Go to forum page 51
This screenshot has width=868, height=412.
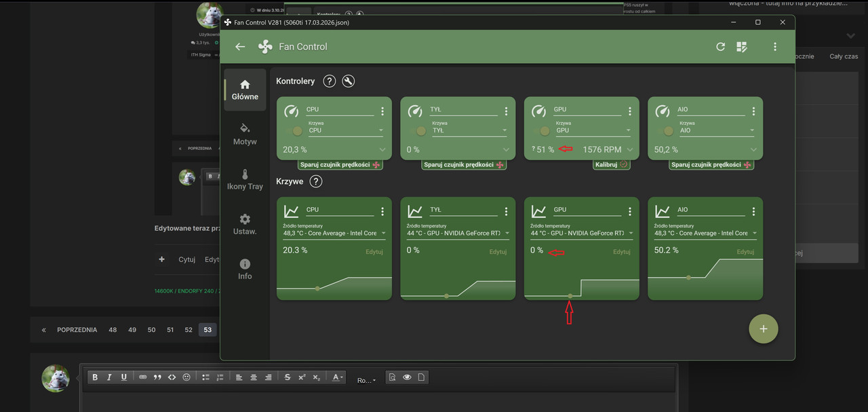click(170, 330)
